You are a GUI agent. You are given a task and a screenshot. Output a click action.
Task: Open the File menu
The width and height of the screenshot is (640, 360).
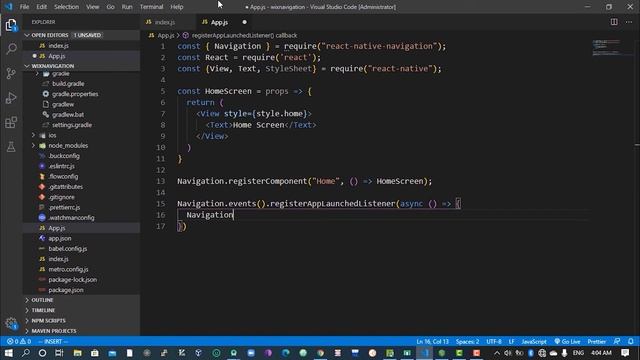(x=24, y=7)
